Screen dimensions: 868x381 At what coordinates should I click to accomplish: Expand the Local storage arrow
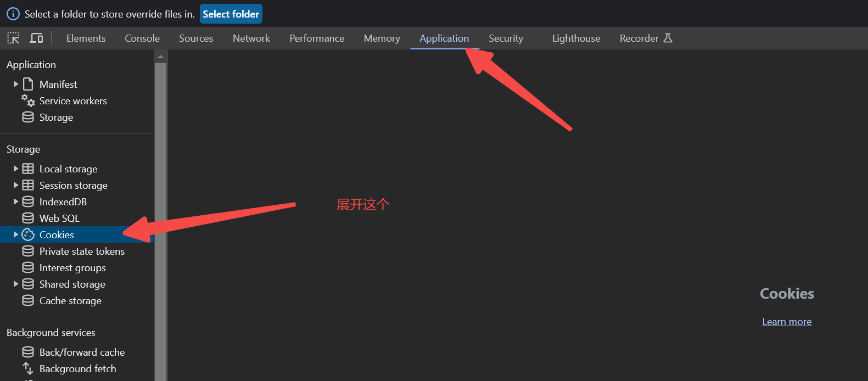pyautogui.click(x=16, y=169)
